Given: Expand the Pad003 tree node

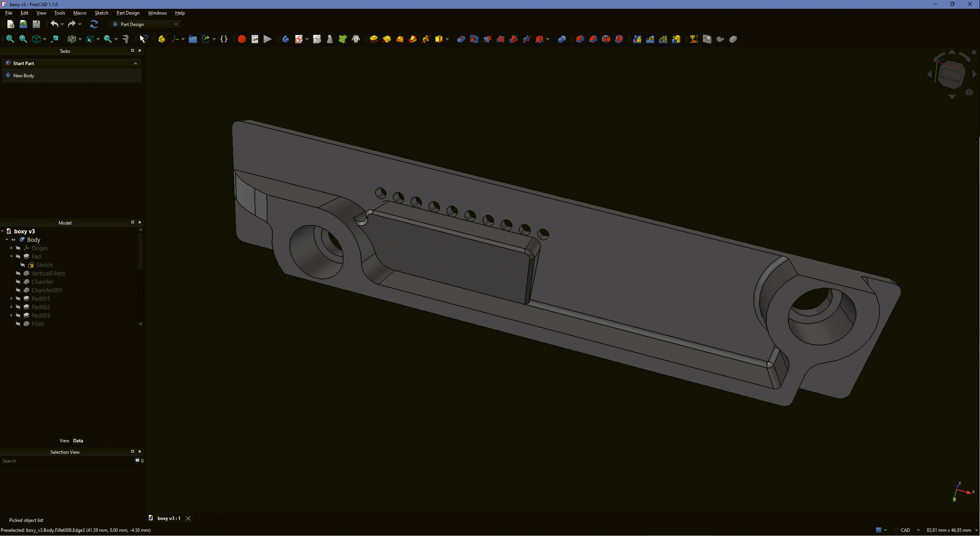Looking at the screenshot, I should [x=11, y=316].
